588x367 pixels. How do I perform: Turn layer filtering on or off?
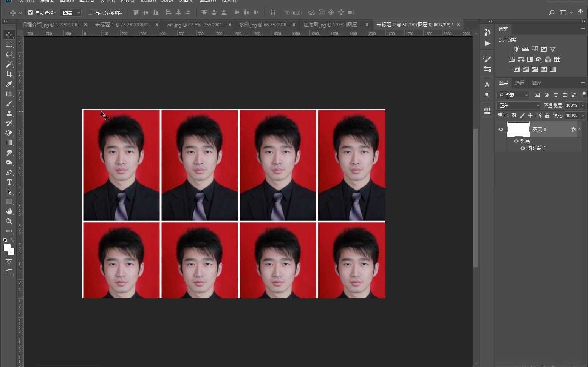click(x=584, y=94)
